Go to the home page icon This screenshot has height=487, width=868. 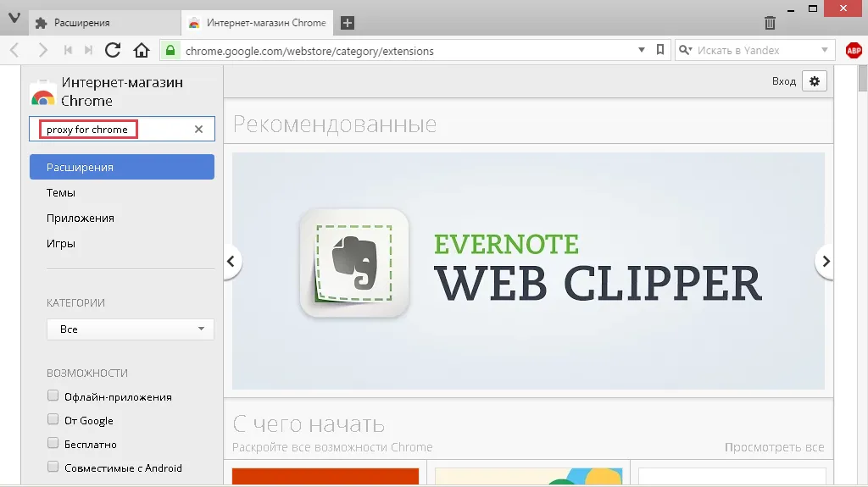[142, 50]
